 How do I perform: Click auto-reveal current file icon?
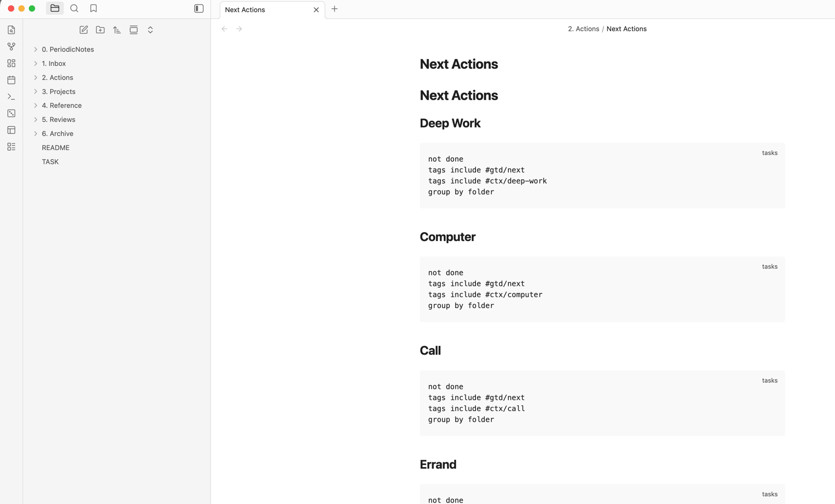[x=134, y=30]
